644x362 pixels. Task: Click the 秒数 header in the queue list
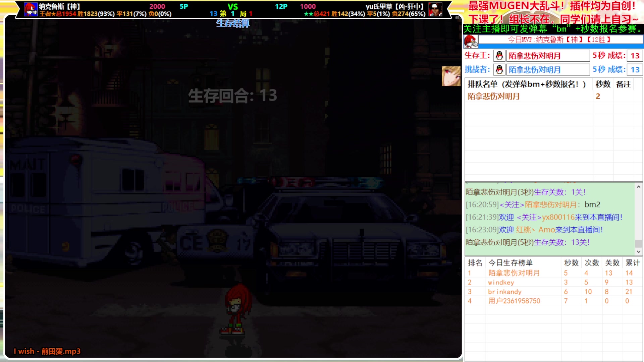pos(603,84)
